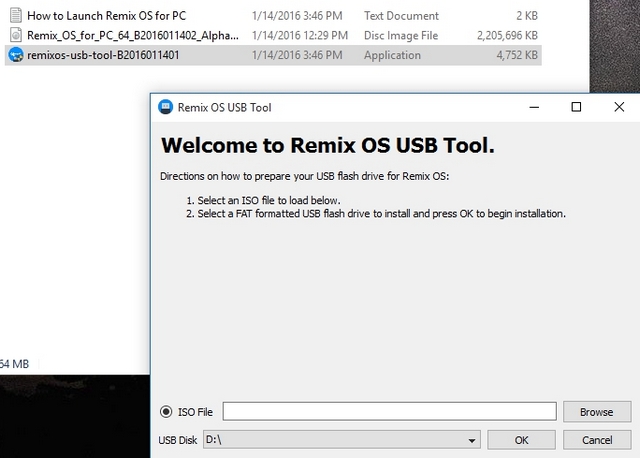The width and height of the screenshot is (640, 458).
Task: Maximize the Remix OS USB Tool window
Action: tap(576, 107)
